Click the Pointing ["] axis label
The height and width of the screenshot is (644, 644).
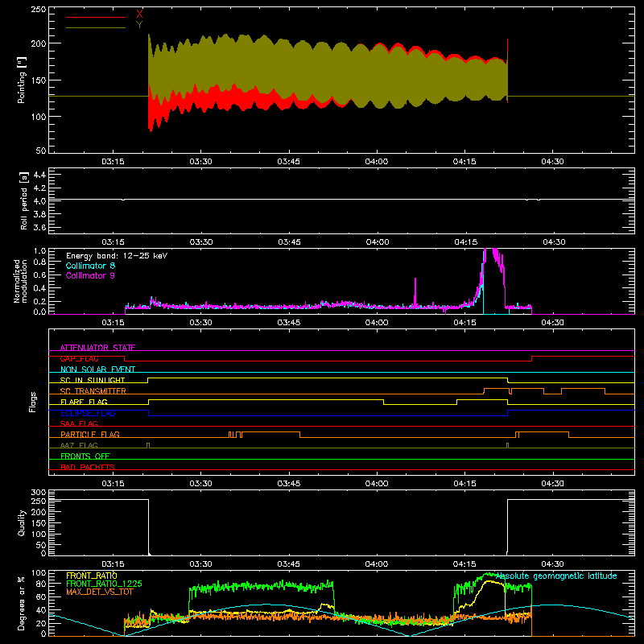[x=22, y=80]
